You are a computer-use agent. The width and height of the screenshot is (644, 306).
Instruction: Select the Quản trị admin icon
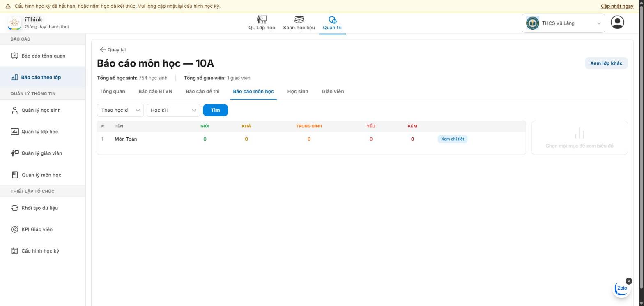pyautogui.click(x=332, y=19)
